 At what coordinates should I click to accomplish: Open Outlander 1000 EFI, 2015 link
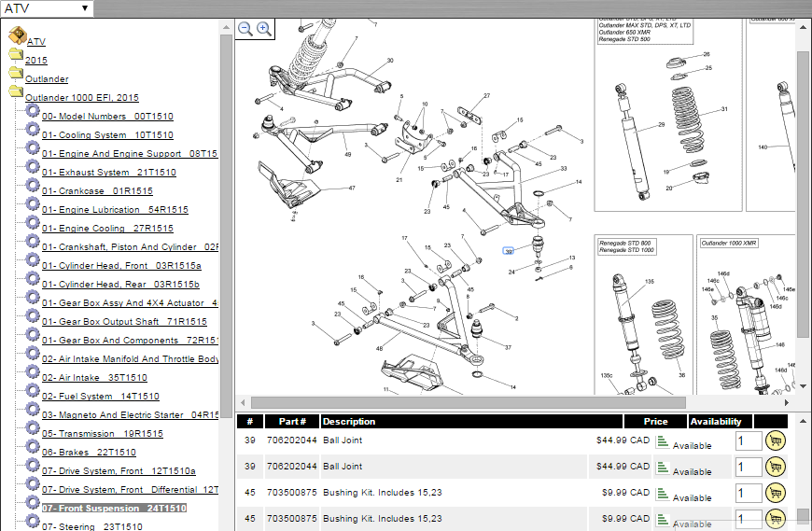(82, 97)
